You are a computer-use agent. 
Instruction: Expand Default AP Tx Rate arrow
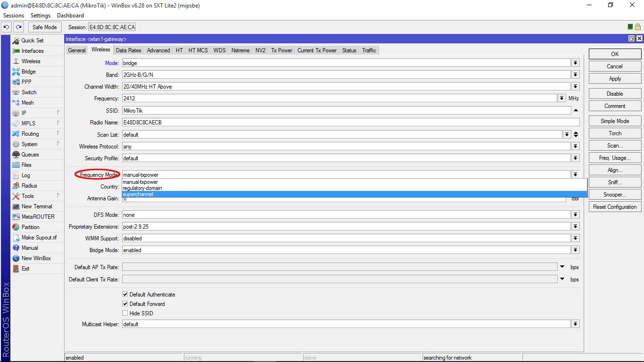[562, 267]
